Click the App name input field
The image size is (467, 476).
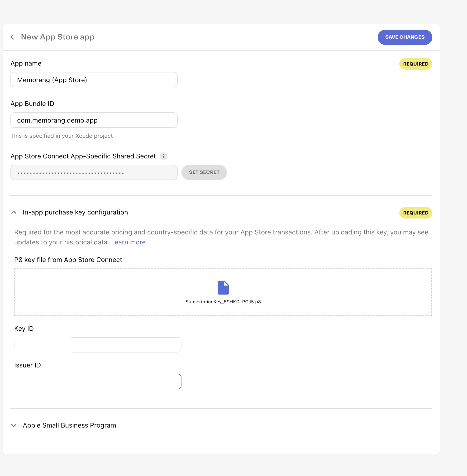[x=94, y=80]
